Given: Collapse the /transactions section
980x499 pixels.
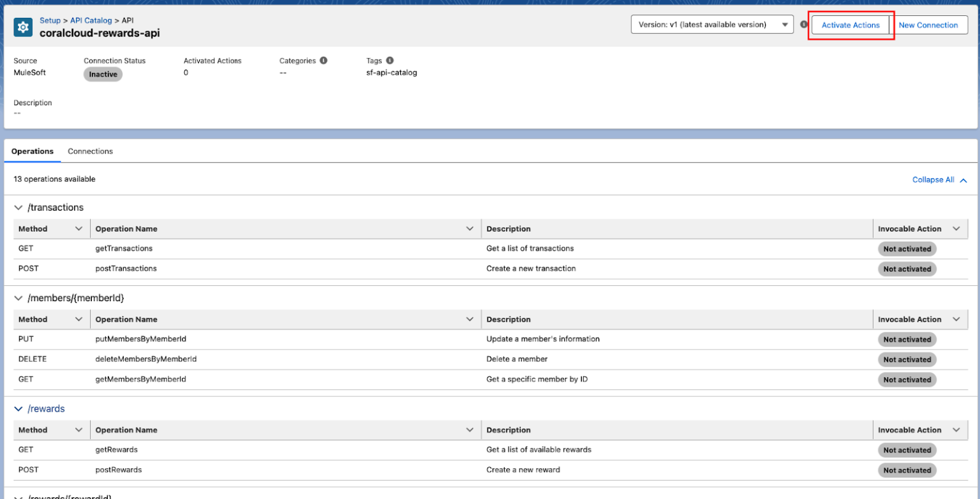Looking at the screenshot, I should pos(18,207).
